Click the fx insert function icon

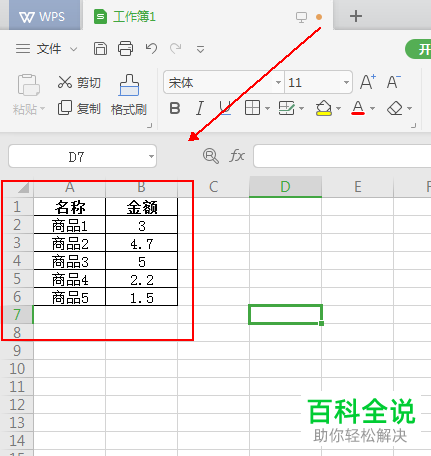click(237, 156)
